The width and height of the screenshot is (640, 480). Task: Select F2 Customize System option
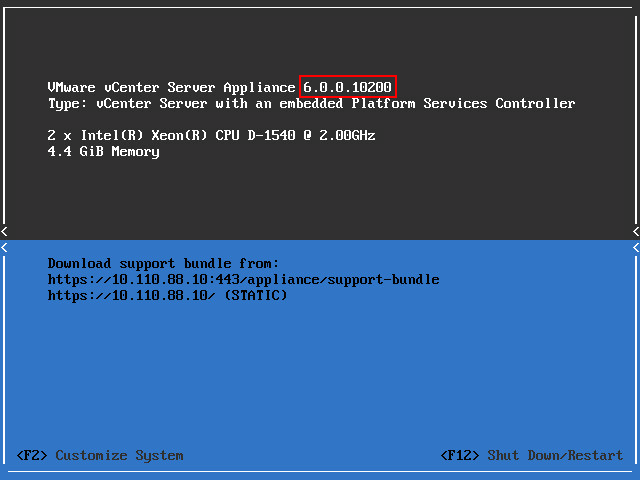point(100,455)
